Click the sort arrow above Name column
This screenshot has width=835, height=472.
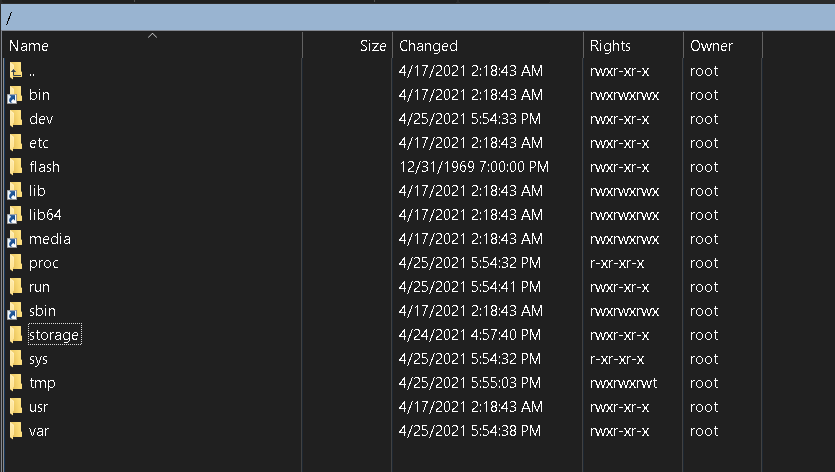(x=152, y=36)
